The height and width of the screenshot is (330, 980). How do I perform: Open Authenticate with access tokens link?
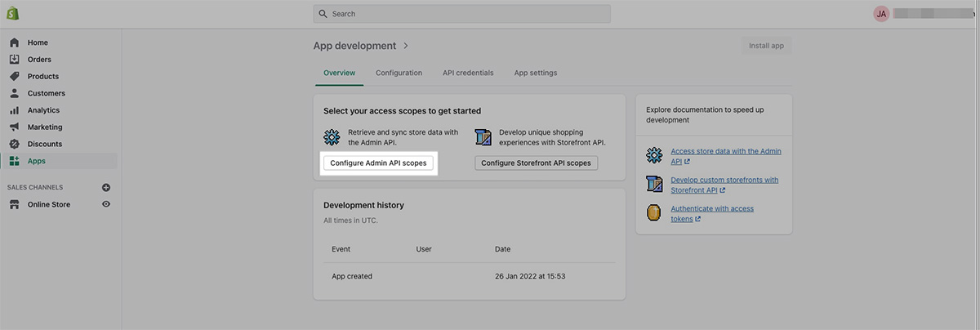point(712,213)
